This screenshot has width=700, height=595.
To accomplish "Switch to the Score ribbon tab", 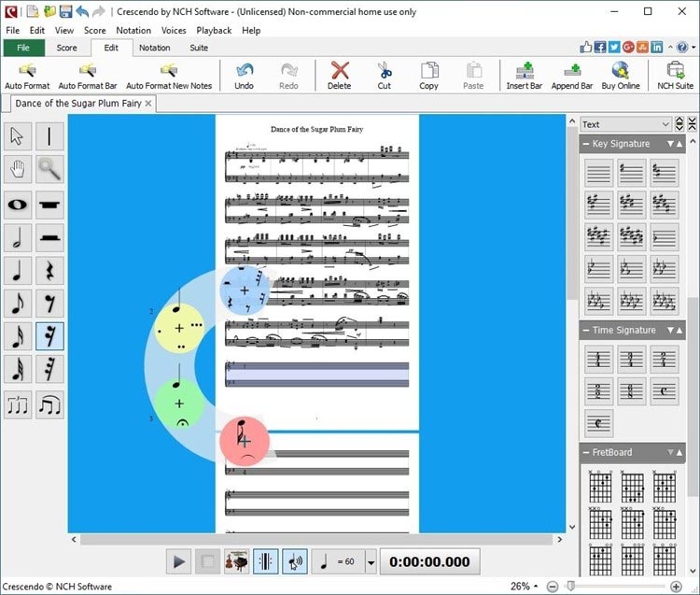I will click(66, 48).
